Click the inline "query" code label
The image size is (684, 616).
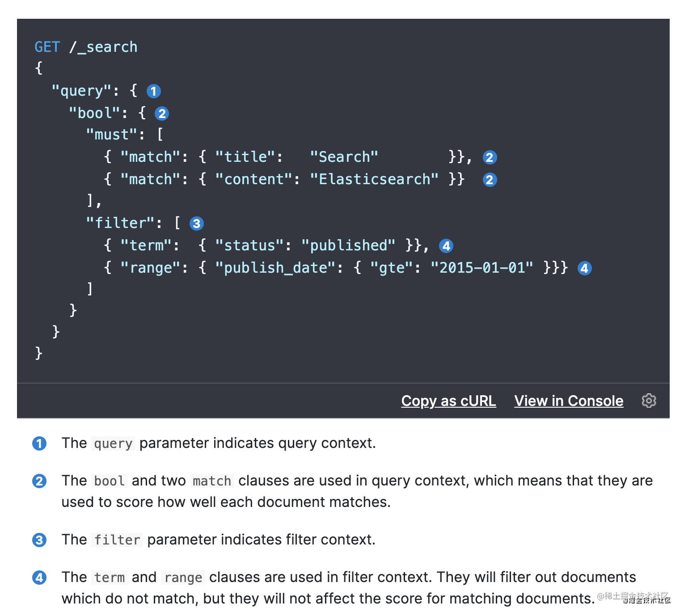tap(113, 443)
